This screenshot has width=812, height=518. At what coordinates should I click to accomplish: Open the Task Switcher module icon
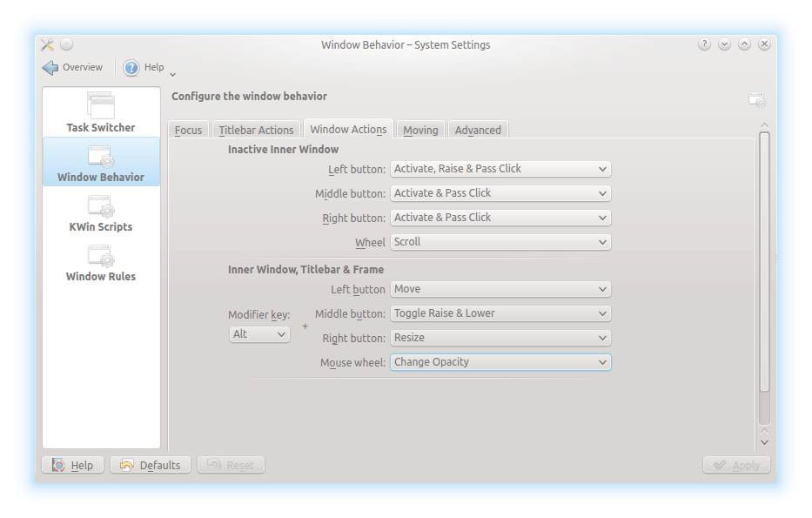(x=101, y=105)
